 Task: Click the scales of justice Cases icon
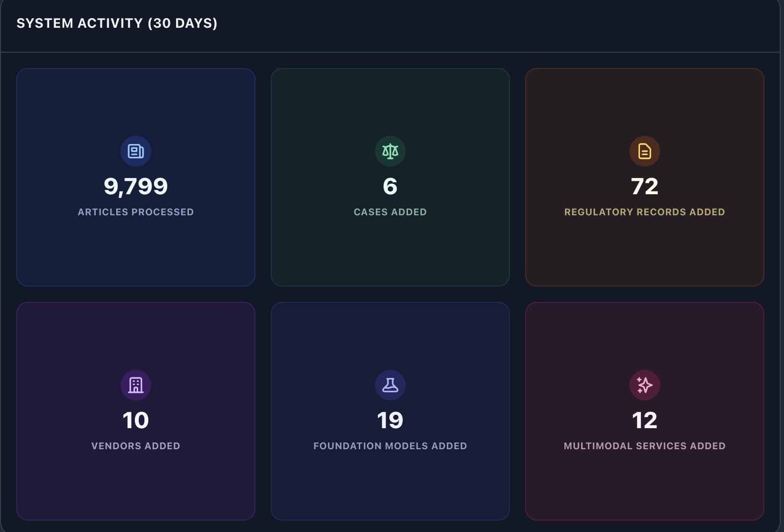point(390,151)
